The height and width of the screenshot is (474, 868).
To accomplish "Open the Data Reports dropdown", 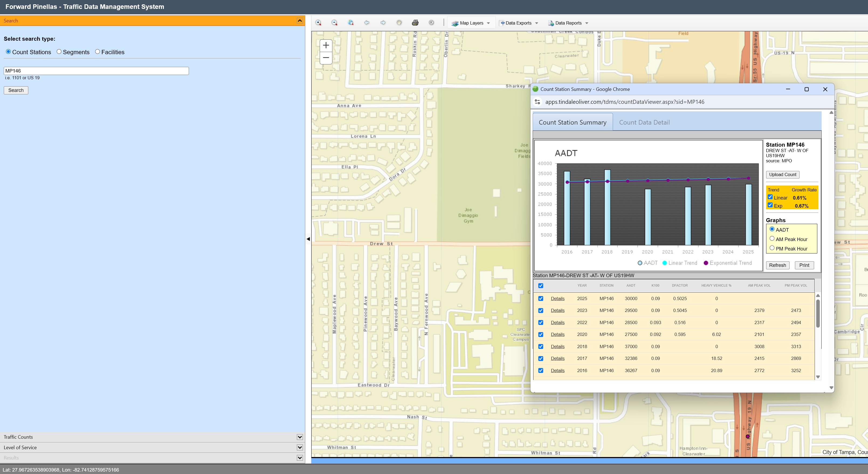I will click(x=568, y=23).
